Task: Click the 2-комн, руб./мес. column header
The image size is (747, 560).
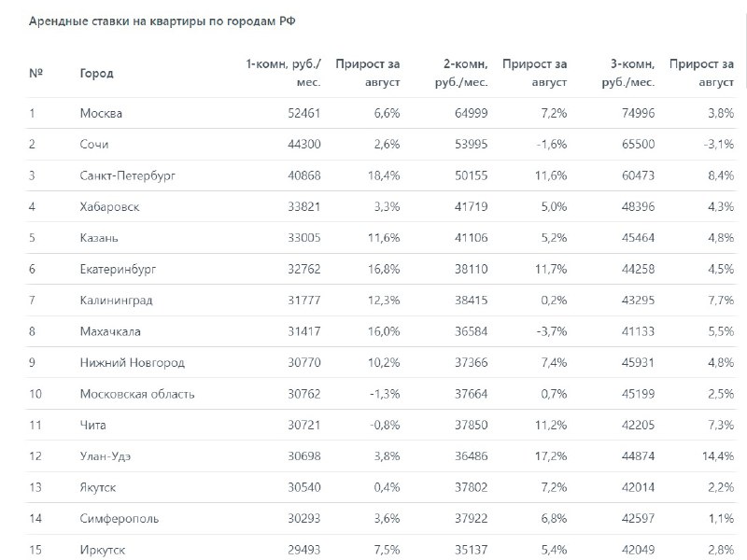Action: tap(461, 73)
